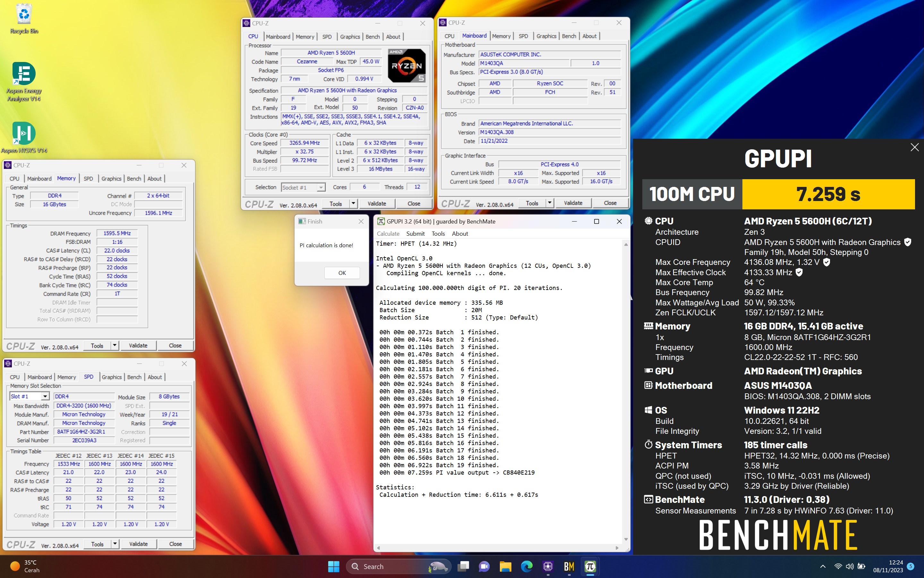The image size is (924, 578).
Task: Switch to CPU-Z taskbar icon
Action: coord(548,566)
